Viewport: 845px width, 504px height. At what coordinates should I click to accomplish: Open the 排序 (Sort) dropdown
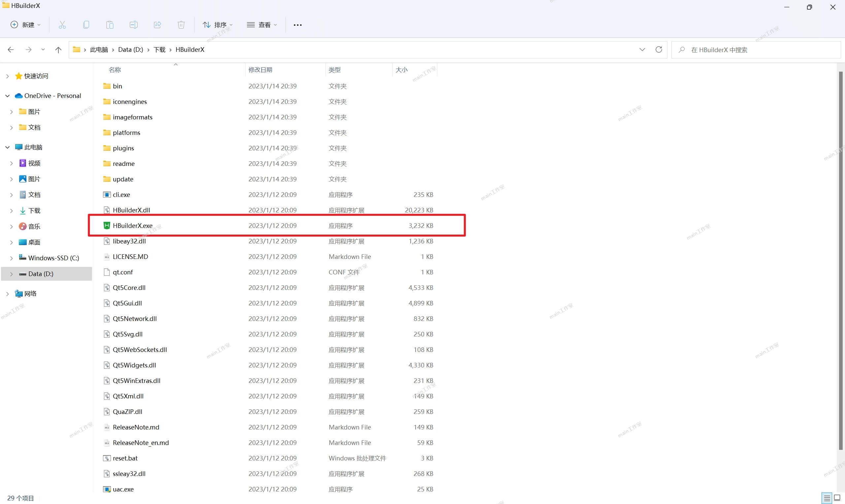pos(218,25)
